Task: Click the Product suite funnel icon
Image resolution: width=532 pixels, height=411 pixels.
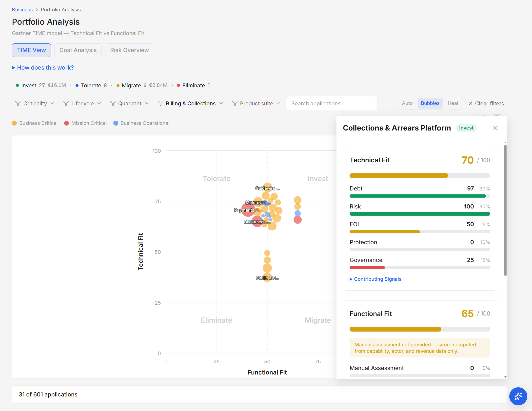Action: [x=235, y=103]
